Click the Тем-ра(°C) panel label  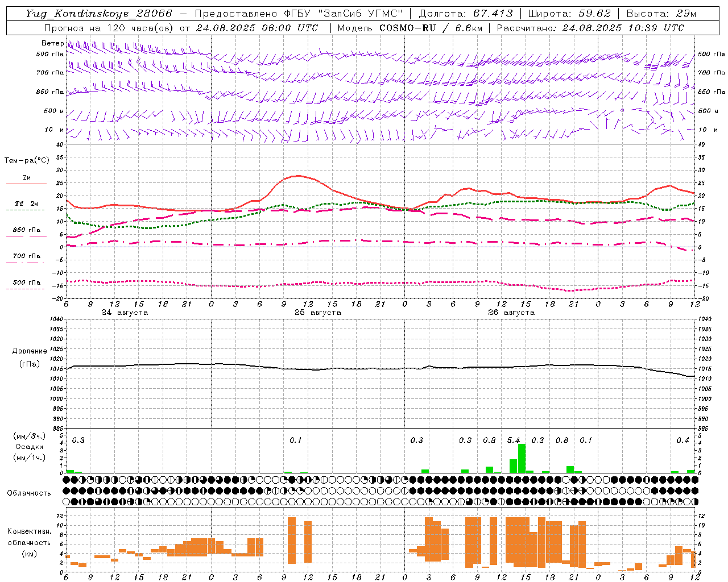click(27, 161)
